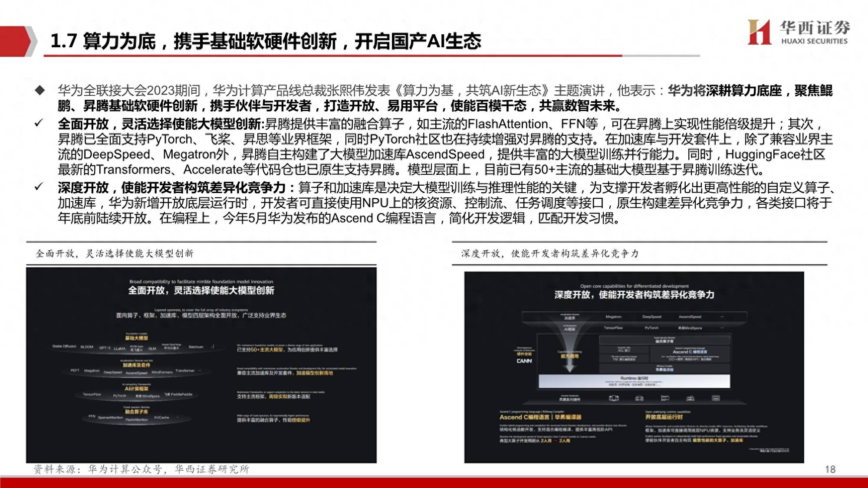Click BLOOM in the foundation models row

[x=87, y=347]
